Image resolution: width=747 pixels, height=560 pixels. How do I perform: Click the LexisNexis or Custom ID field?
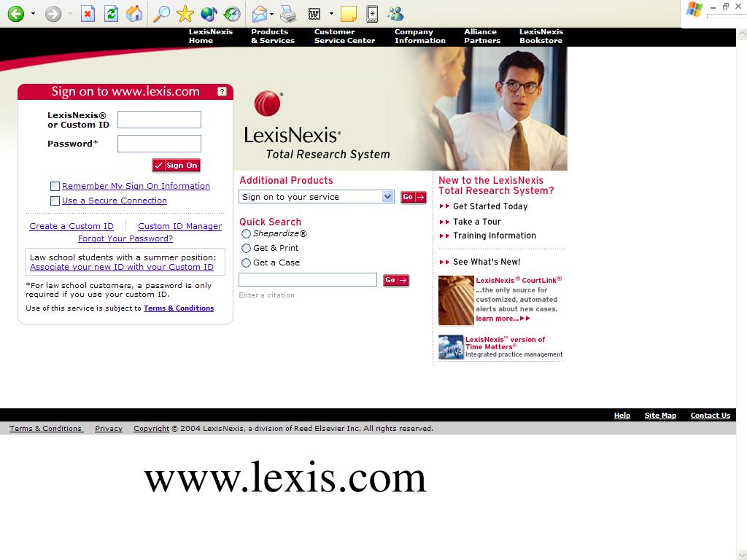pyautogui.click(x=159, y=120)
